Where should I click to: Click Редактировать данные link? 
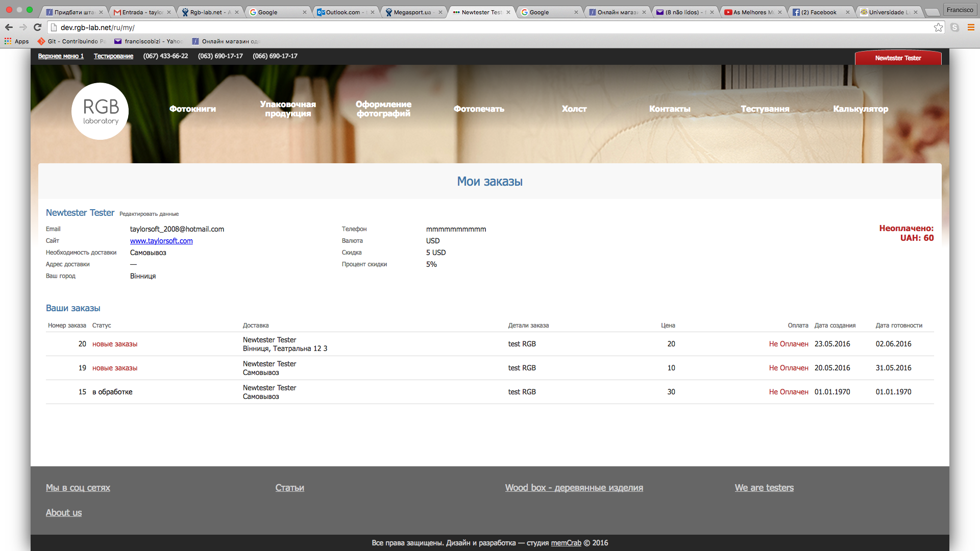[149, 214]
